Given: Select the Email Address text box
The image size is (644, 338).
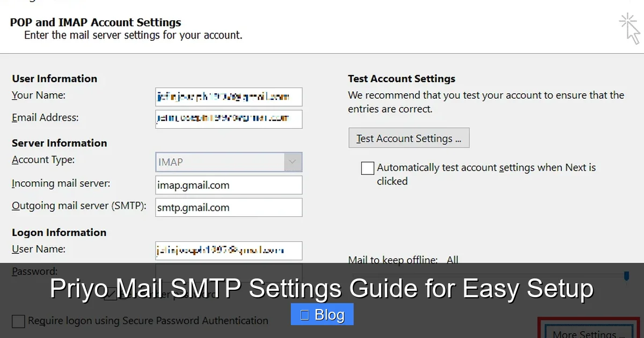Looking at the screenshot, I should (228, 119).
